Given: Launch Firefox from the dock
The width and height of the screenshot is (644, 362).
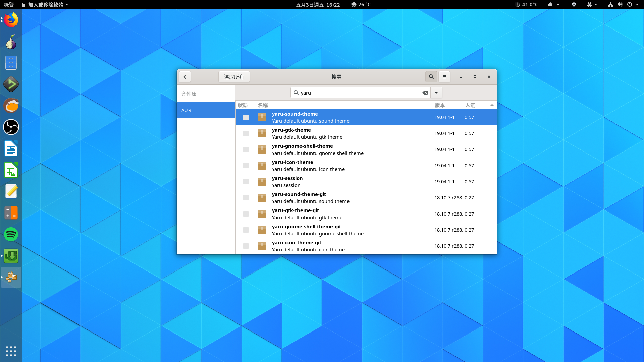Looking at the screenshot, I should click(x=11, y=19).
